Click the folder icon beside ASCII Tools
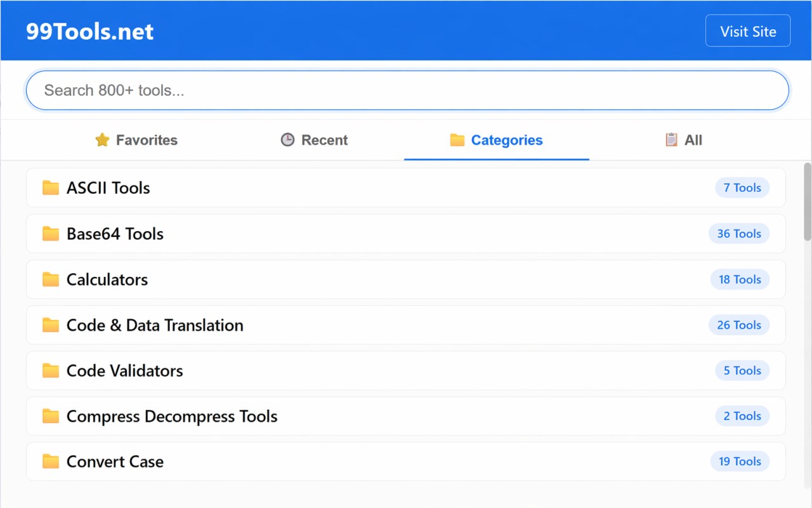 click(x=51, y=187)
